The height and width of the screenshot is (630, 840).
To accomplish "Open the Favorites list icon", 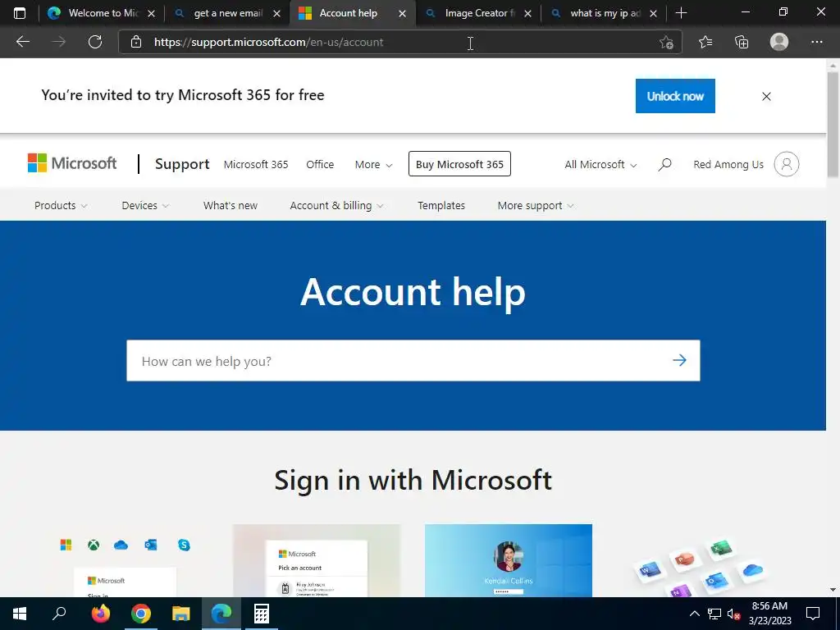I will click(x=705, y=42).
